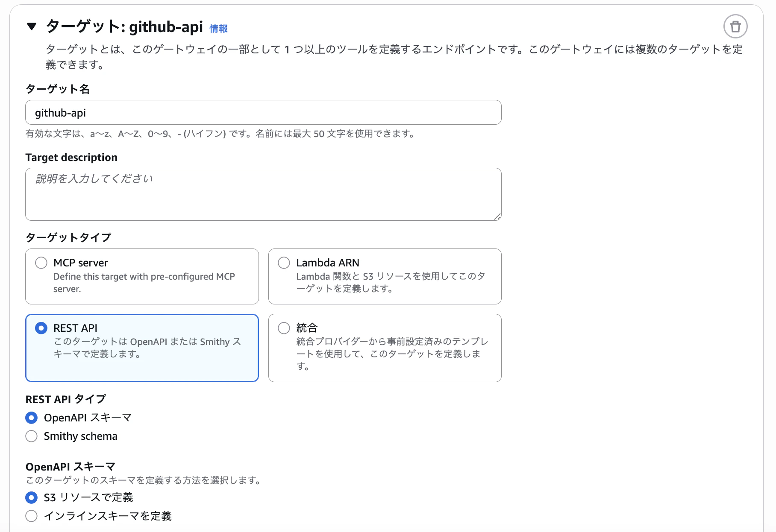The image size is (776, 532).
Task: Collapse the ターゲット: github-api section triangle
Action: pyautogui.click(x=32, y=27)
